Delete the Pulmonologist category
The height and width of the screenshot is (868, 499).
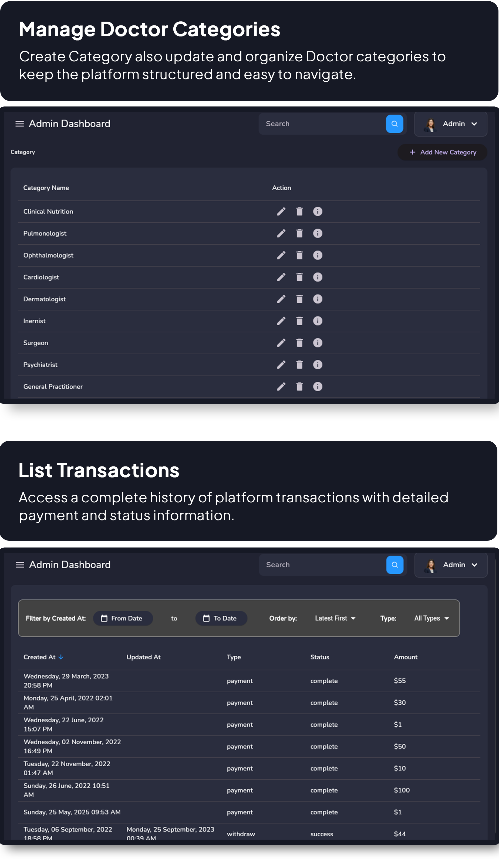click(299, 233)
